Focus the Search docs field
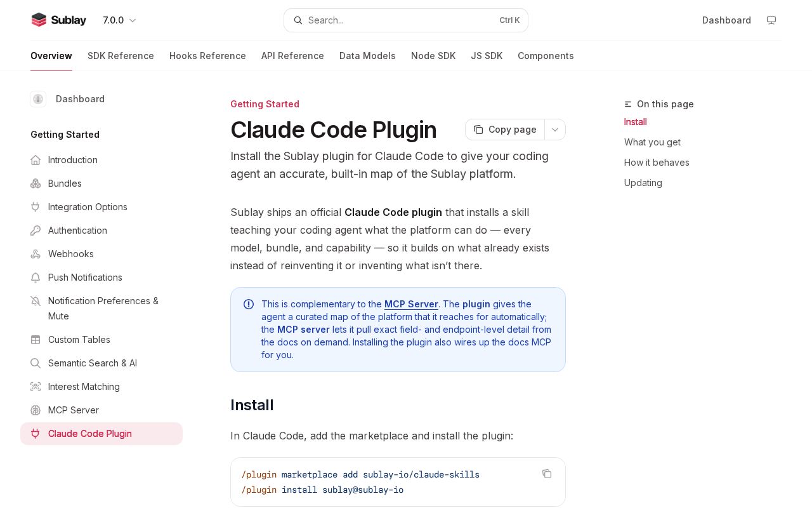 click(x=406, y=20)
